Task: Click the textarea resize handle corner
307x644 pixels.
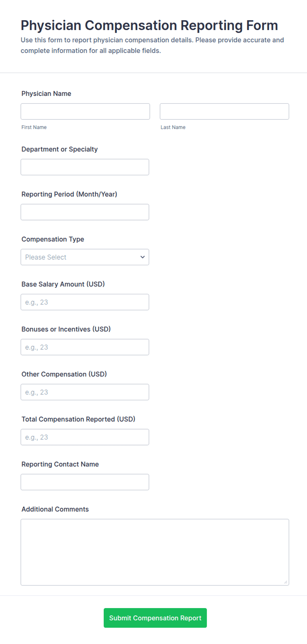Action: coord(286,582)
